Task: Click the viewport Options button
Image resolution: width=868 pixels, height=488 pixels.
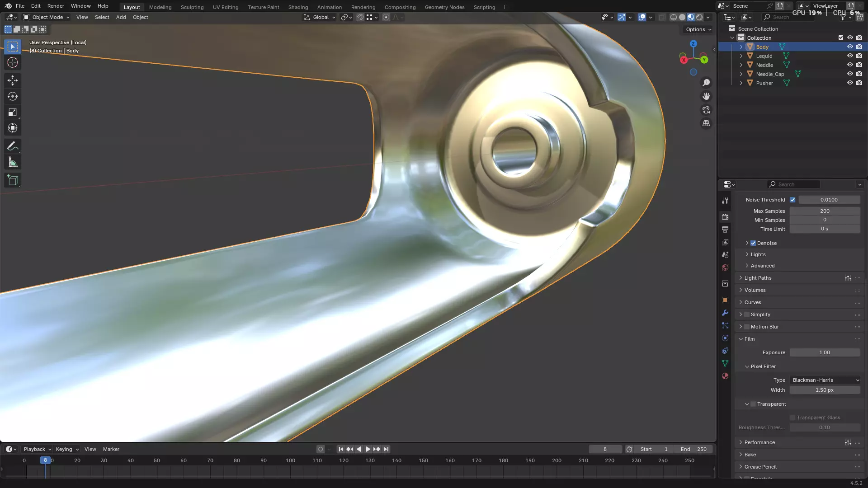Action: click(698, 29)
